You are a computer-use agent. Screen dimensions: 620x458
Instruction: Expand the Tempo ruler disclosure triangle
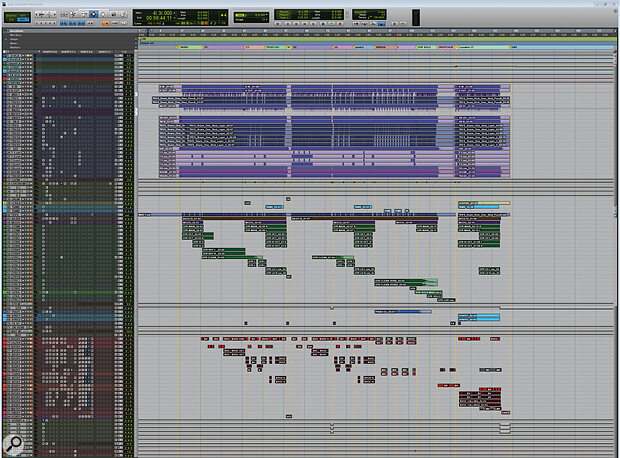(x=6, y=39)
